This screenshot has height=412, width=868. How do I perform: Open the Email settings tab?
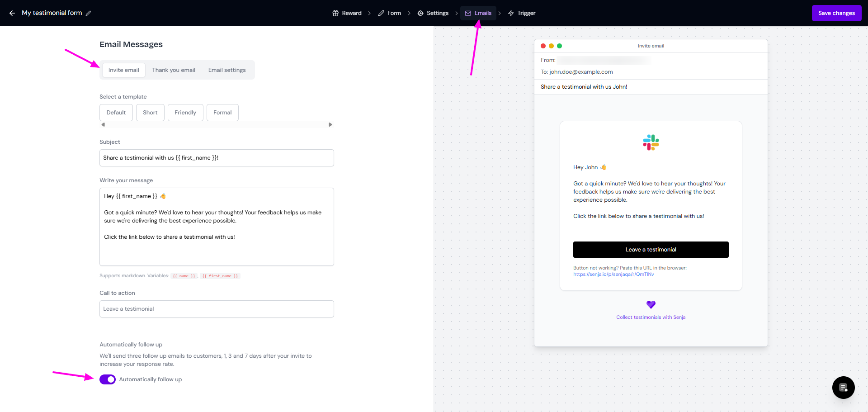227,70
